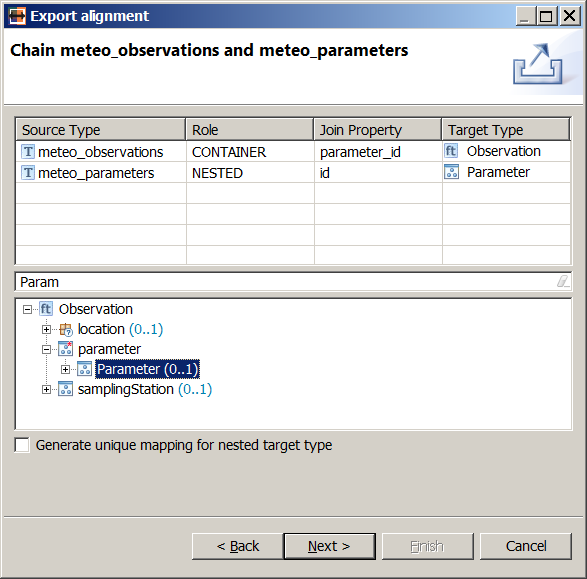This screenshot has width=587, height=579.
Task: Expand the Parameter (0..1) tree node
Action: (66, 370)
